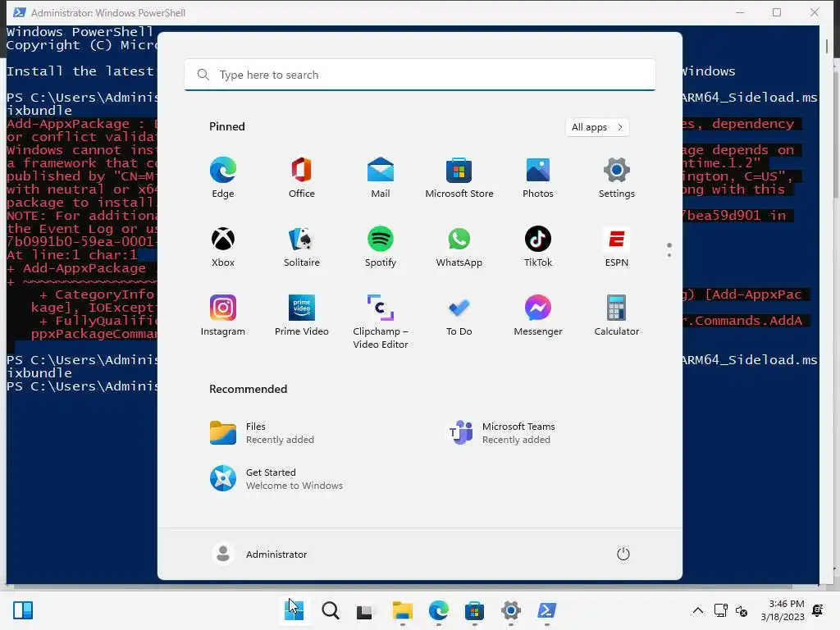The width and height of the screenshot is (840, 630).
Task: Open the ESPN app
Action: [617, 247]
